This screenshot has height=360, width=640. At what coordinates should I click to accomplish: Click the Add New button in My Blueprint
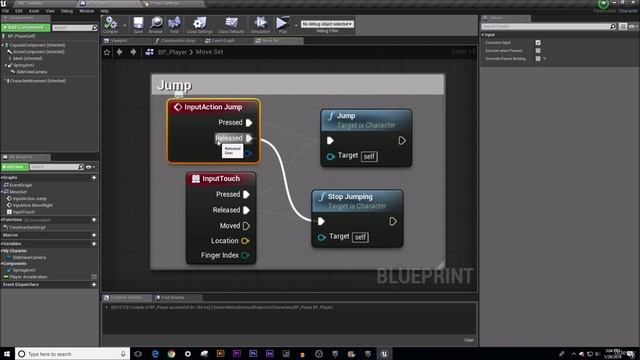click(x=15, y=167)
